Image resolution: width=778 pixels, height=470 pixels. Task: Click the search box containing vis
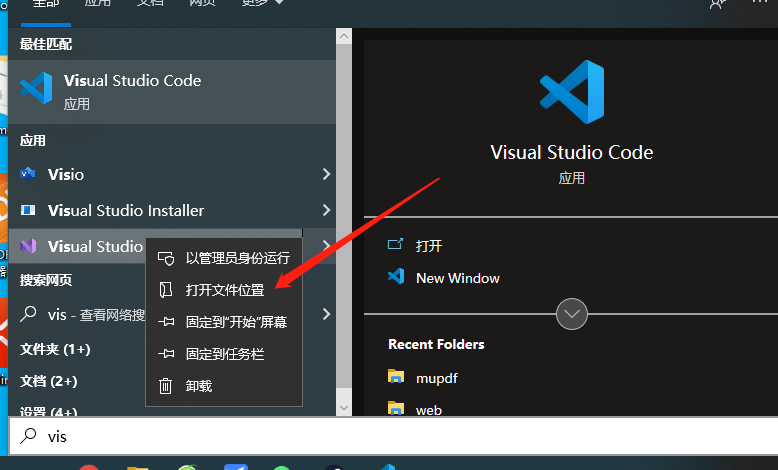[x=393, y=436]
